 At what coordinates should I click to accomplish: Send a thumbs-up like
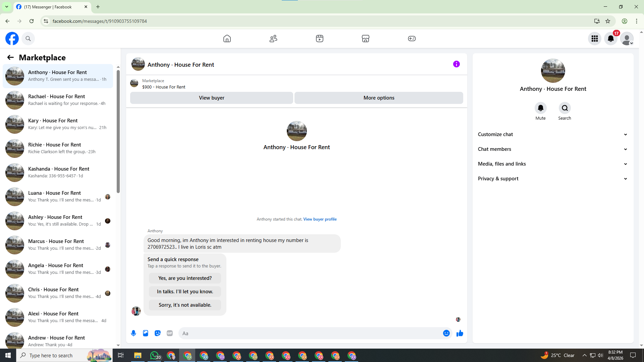point(460,333)
